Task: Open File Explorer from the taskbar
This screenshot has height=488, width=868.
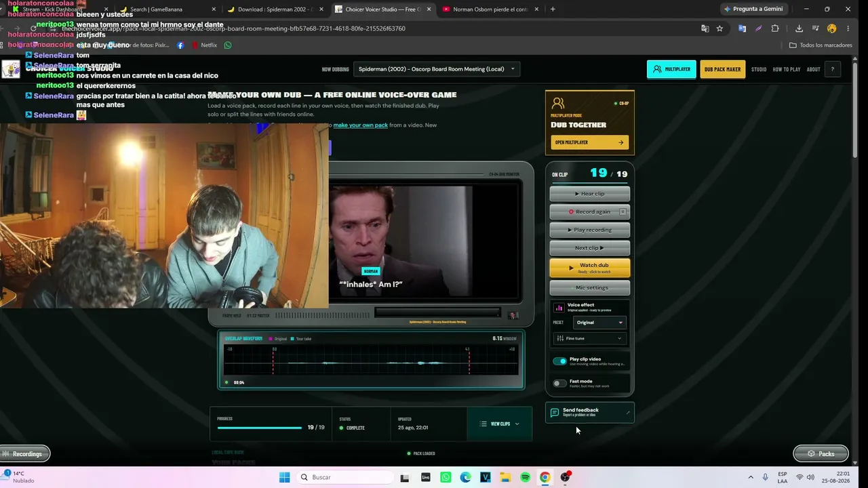Action: [x=505, y=477]
